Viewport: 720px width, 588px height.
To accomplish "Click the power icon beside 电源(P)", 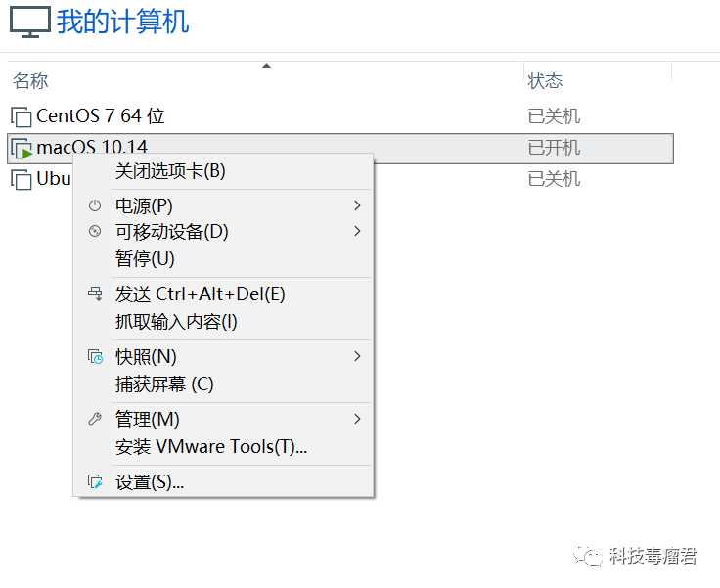I will tap(95, 205).
